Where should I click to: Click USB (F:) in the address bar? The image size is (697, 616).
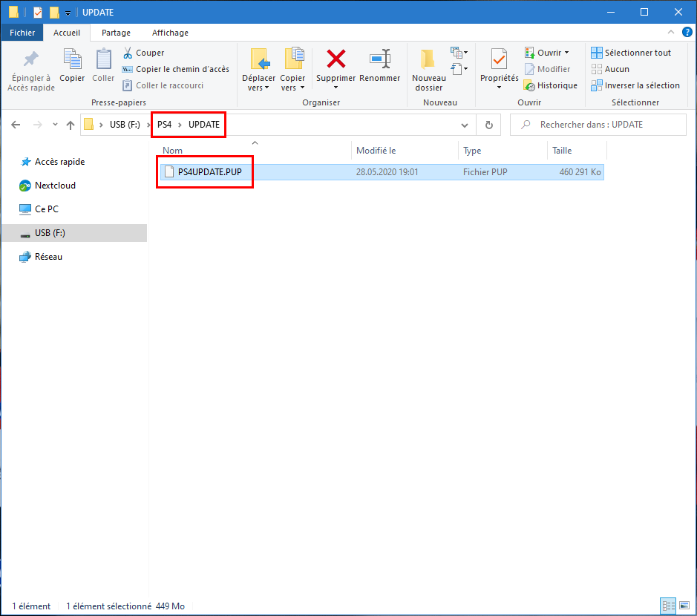(x=125, y=125)
